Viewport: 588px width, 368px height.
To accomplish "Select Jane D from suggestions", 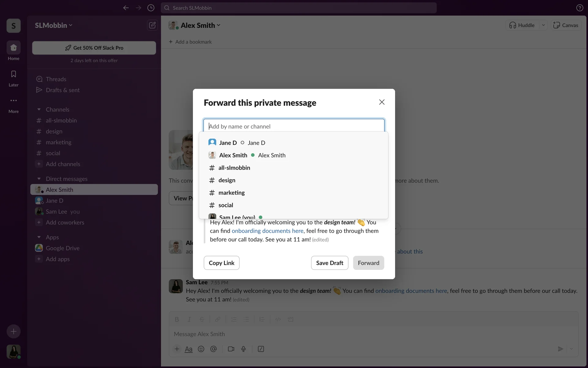I will pos(228,143).
